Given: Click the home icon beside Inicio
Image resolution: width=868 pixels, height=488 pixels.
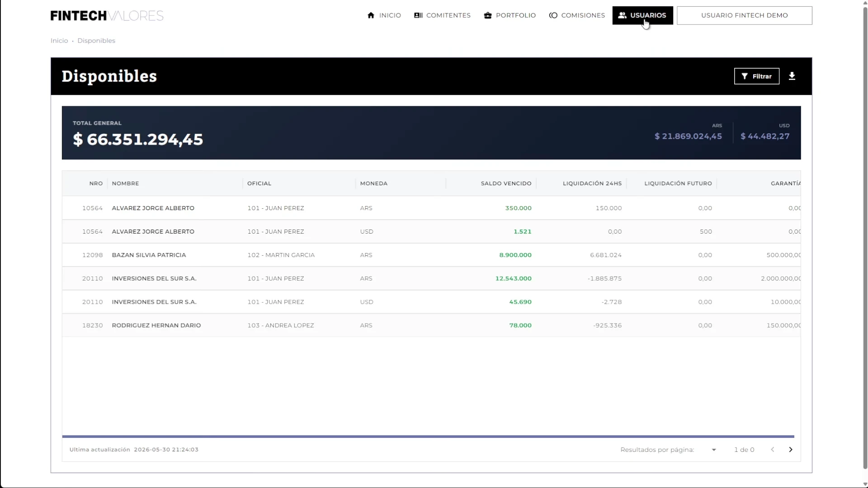Looking at the screenshot, I should click(x=371, y=15).
